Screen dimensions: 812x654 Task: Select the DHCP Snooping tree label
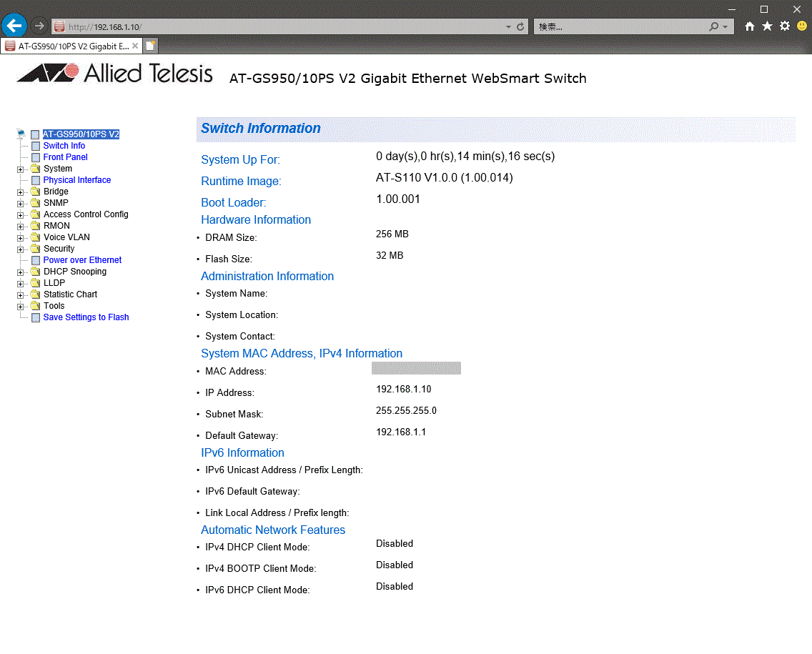point(75,272)
